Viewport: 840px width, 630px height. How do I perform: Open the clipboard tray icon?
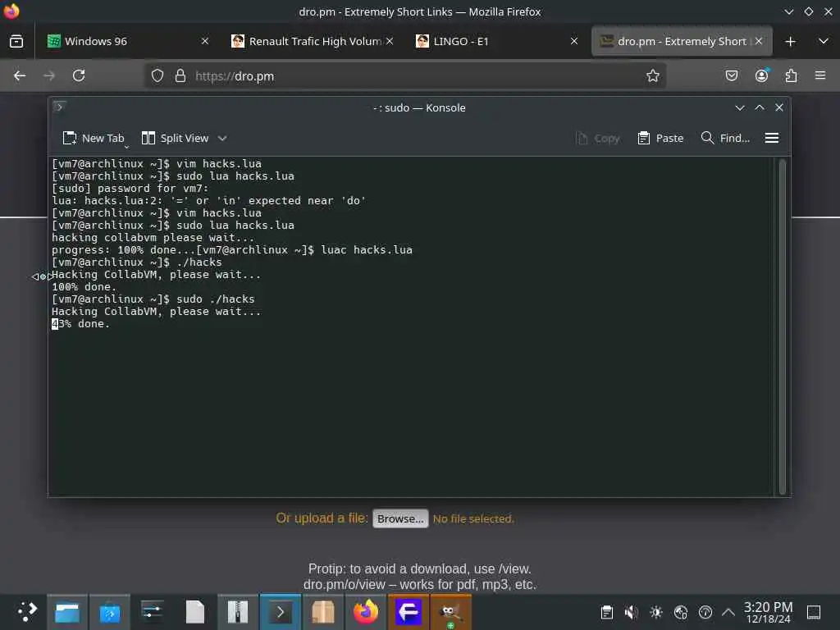606,612
